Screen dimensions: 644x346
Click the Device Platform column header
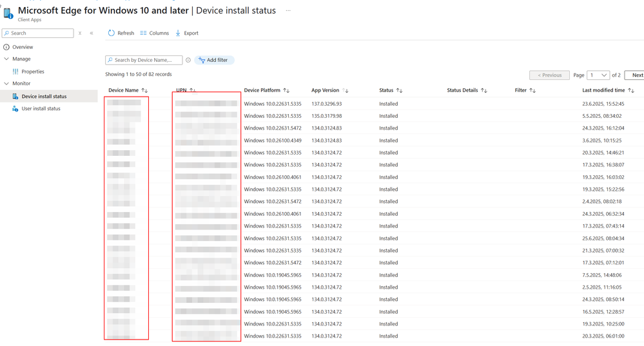262,90
